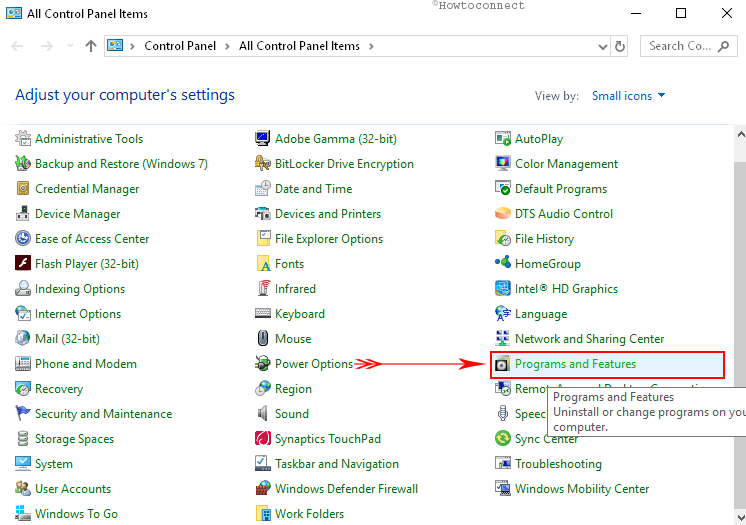Open the Sound link
The width and height of the screenshot is (746, 525).
click(x=292, y=414)
